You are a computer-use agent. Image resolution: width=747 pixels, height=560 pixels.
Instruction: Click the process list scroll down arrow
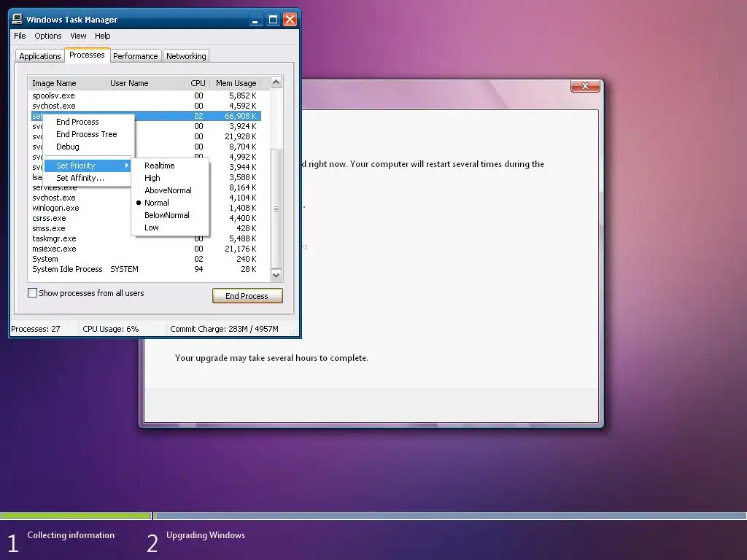276,275
